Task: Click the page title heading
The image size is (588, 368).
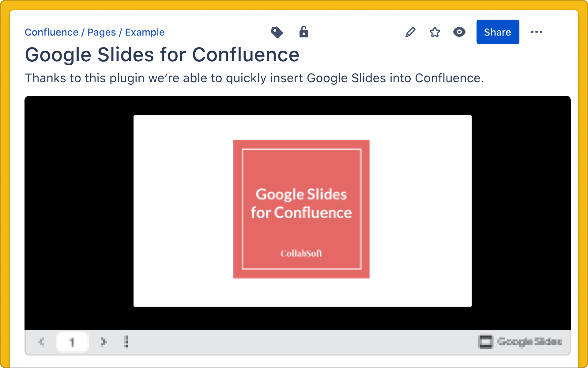Action: click(x=162, y=55)
